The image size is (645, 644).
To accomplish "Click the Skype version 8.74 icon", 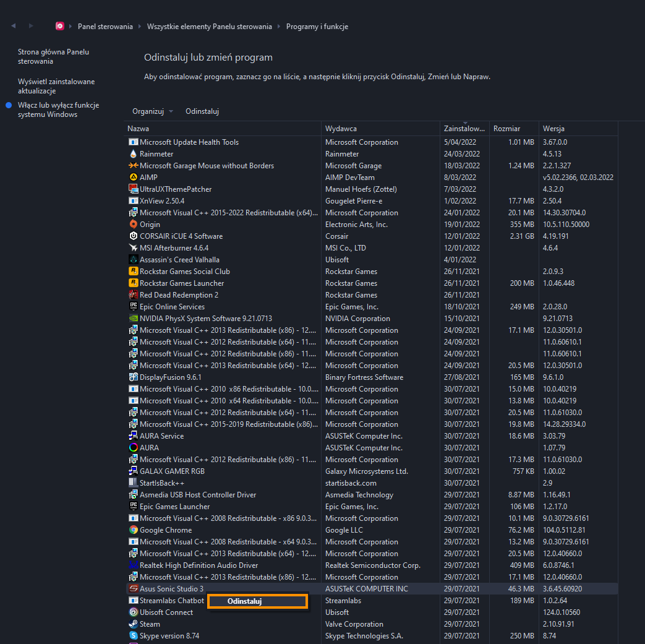I will tap(133, 636).
